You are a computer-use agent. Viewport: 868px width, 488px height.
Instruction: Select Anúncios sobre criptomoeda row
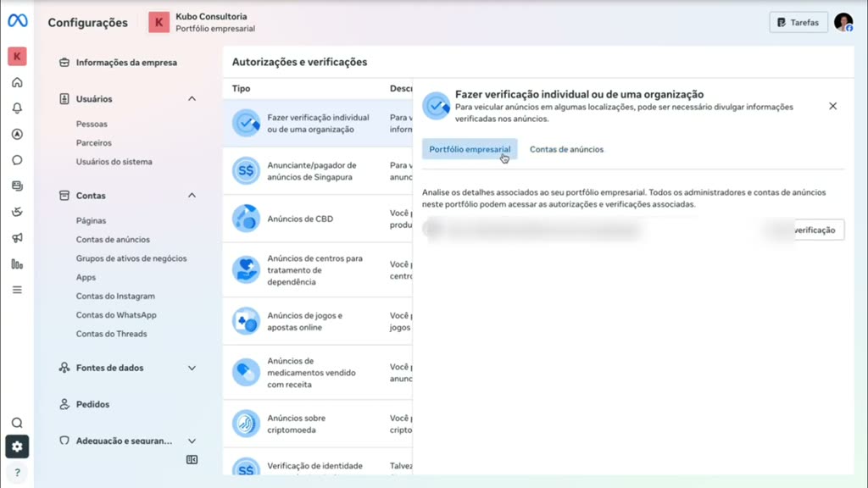pyautogui.click(x=318, y=424)
